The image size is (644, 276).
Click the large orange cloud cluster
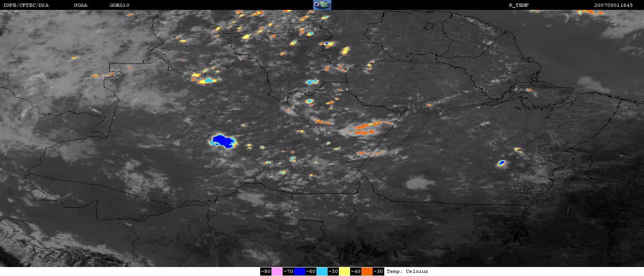point(365,129)
